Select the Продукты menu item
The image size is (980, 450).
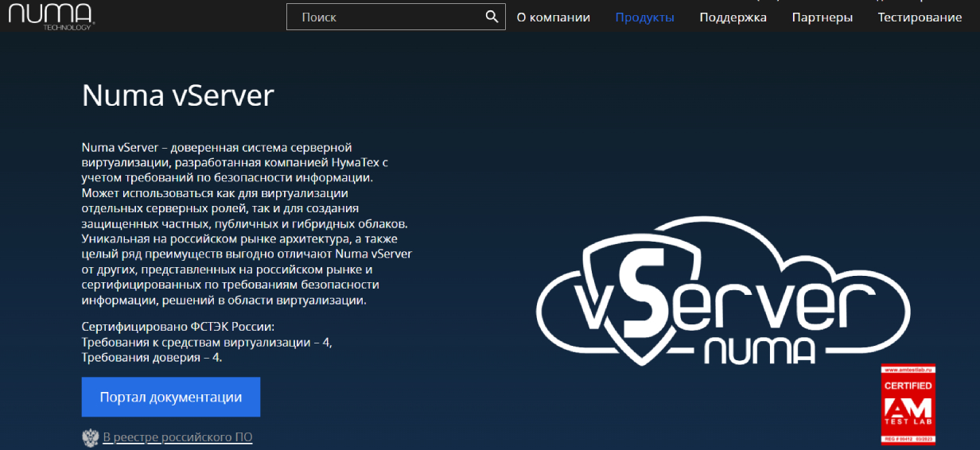click(644, 17)
